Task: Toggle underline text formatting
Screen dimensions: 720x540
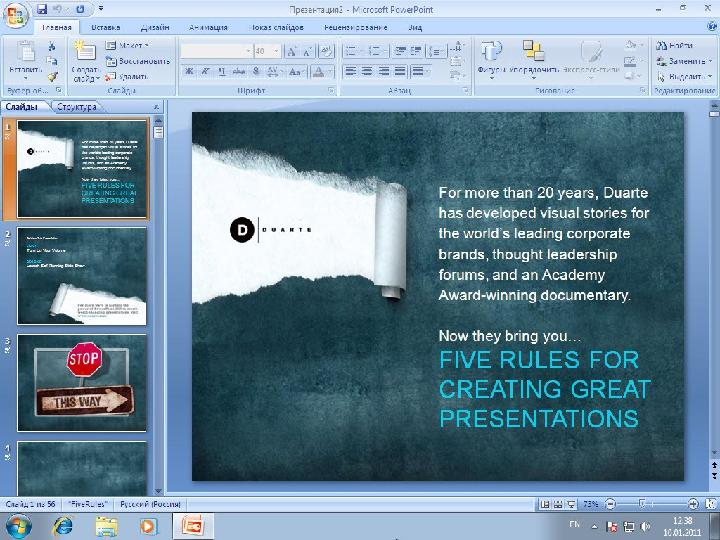Action: 222,71
